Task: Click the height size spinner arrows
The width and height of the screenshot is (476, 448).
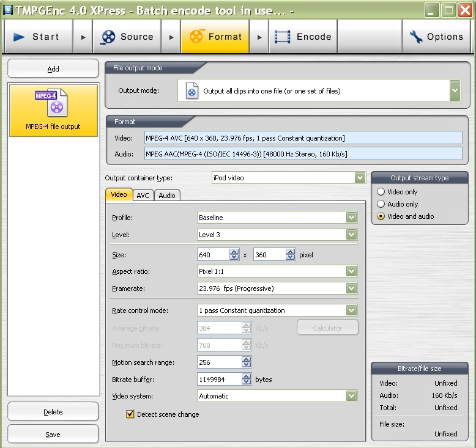Action: [x=291, y=254]
